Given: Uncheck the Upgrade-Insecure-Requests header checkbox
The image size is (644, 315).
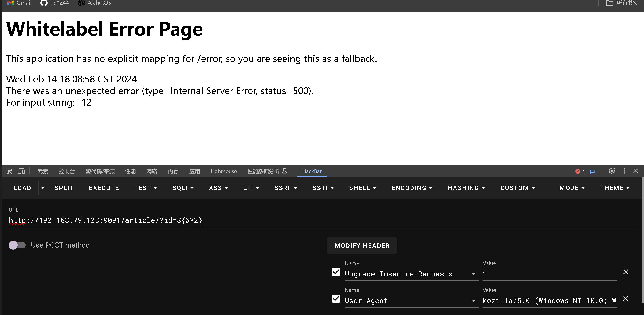Looking at the screenshot, I should 336,272.
